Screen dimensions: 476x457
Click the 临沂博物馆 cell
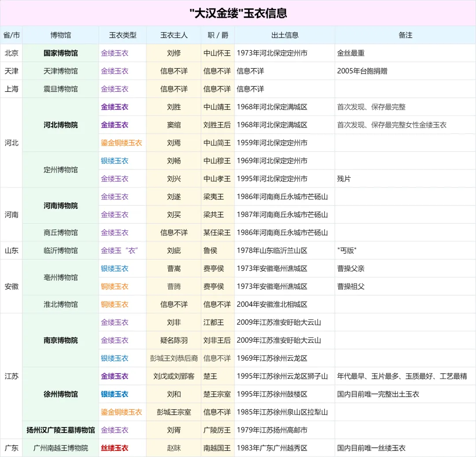point(61,251)
